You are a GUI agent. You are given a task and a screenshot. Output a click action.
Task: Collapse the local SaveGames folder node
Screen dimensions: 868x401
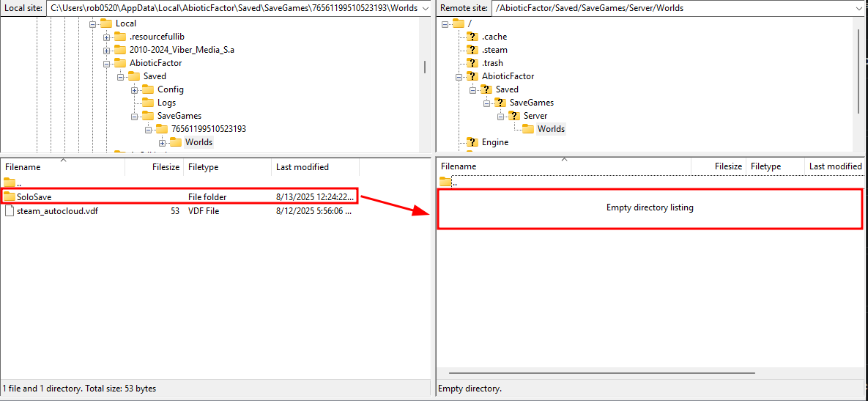point(135,117)
